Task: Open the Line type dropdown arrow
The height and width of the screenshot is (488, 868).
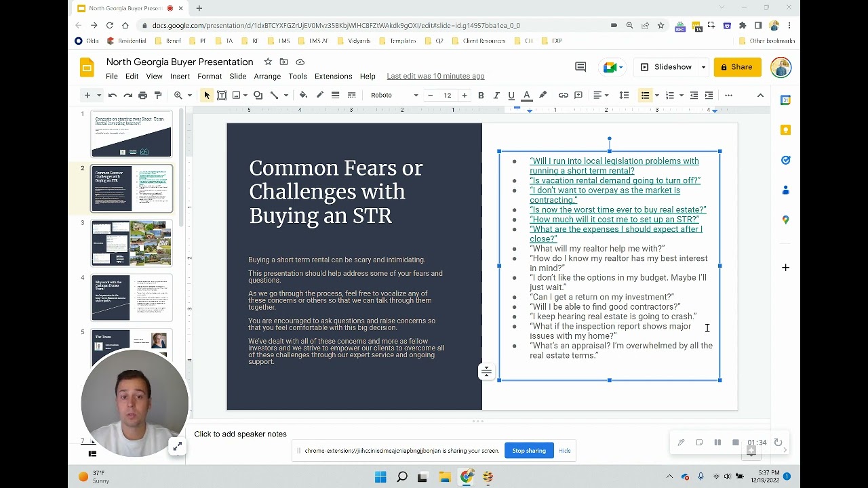Action: (x=286, y=96)
